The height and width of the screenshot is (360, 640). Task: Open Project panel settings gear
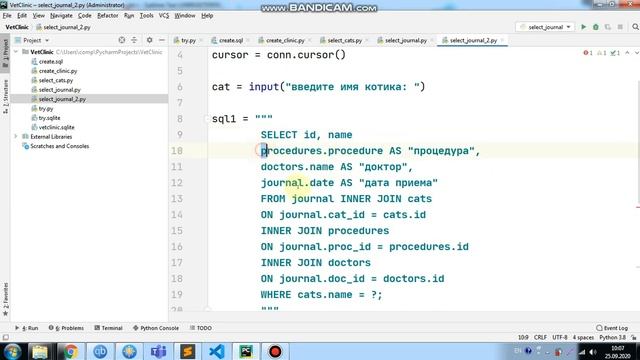(x=149, y=40)
